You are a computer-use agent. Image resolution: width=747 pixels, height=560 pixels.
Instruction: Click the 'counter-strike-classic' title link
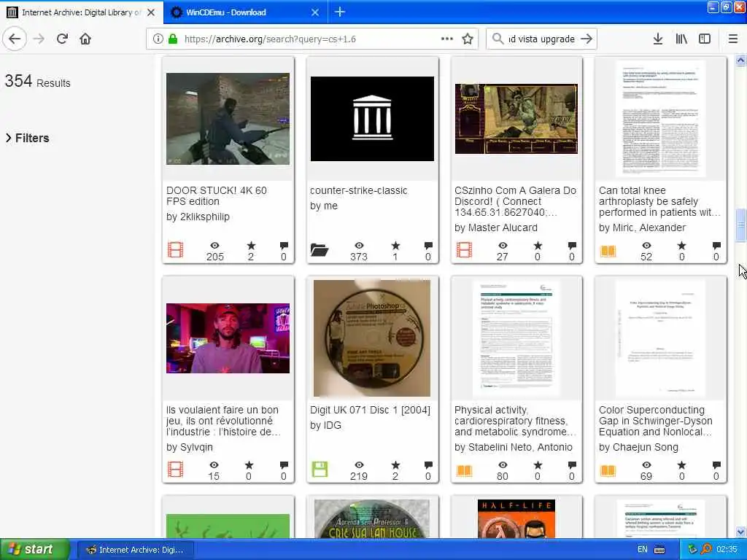pos(359,190)
